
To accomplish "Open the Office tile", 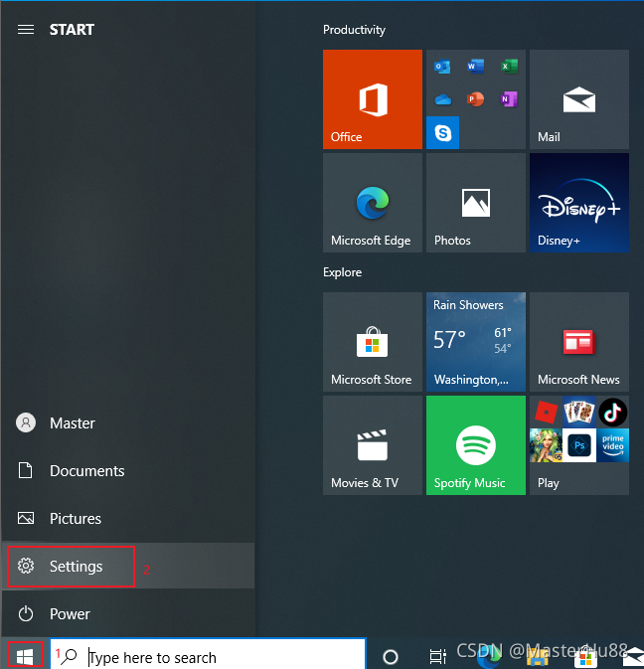I will (x=373, y=99).
